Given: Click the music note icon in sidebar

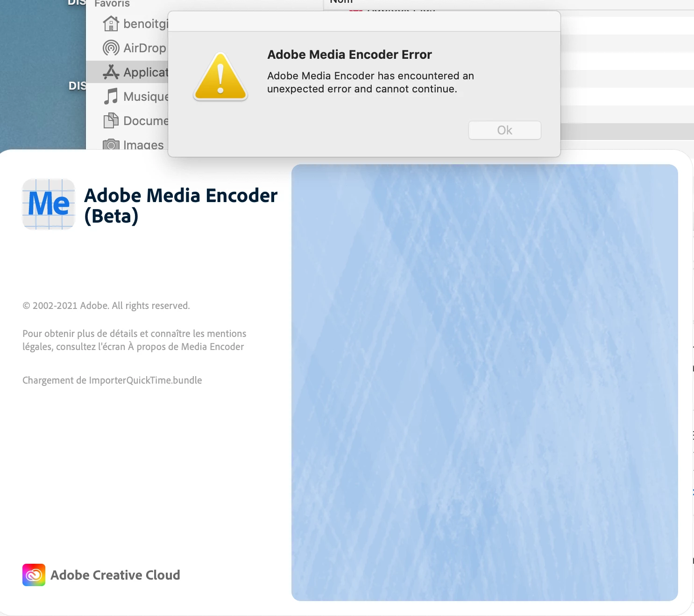Looking at the screenshot, I should [x=111, y=96].
